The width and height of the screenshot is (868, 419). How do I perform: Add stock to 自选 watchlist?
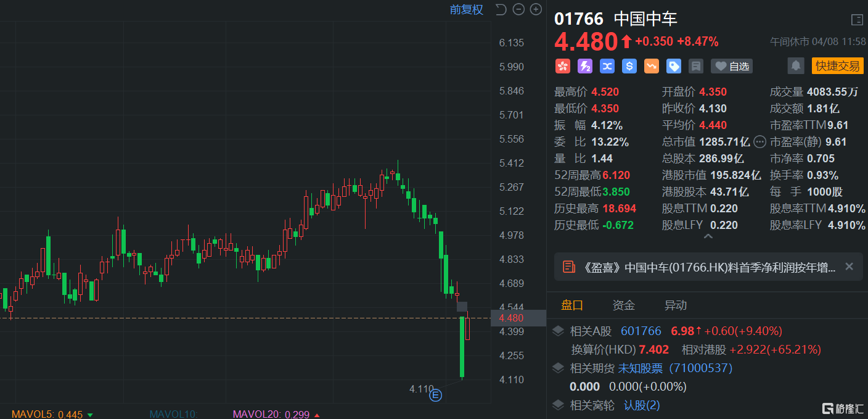[731, 66]
